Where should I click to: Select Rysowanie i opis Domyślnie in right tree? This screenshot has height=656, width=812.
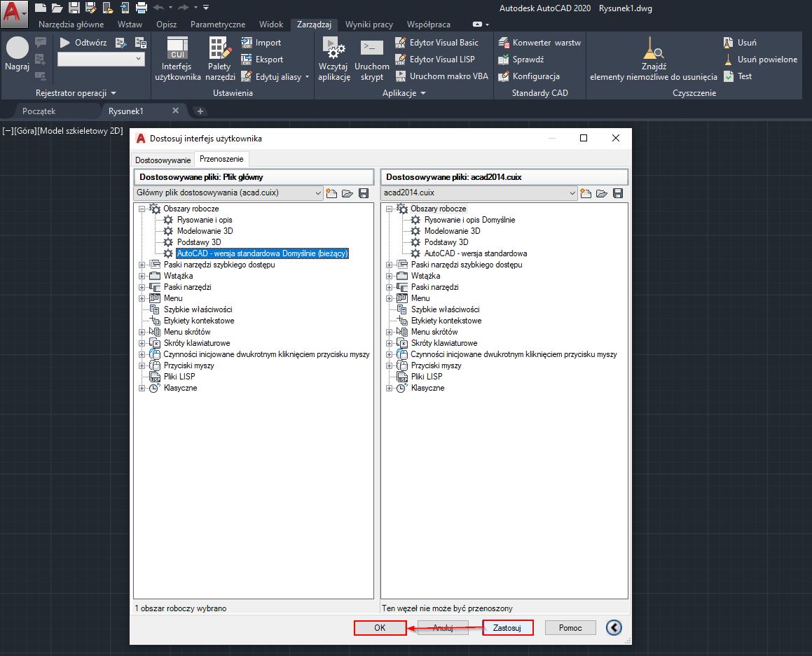point(469,220)
